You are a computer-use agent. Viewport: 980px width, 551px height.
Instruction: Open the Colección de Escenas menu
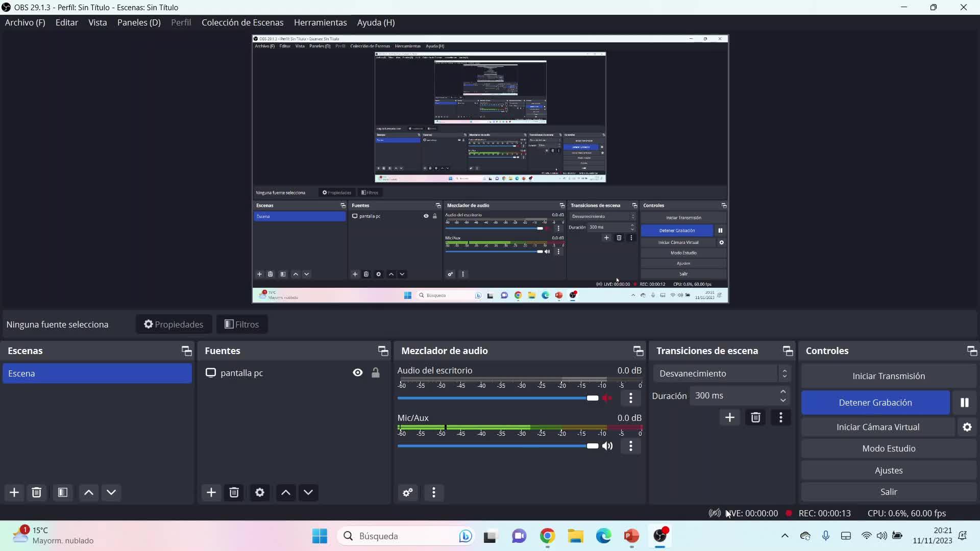click(x=242, y=22)
